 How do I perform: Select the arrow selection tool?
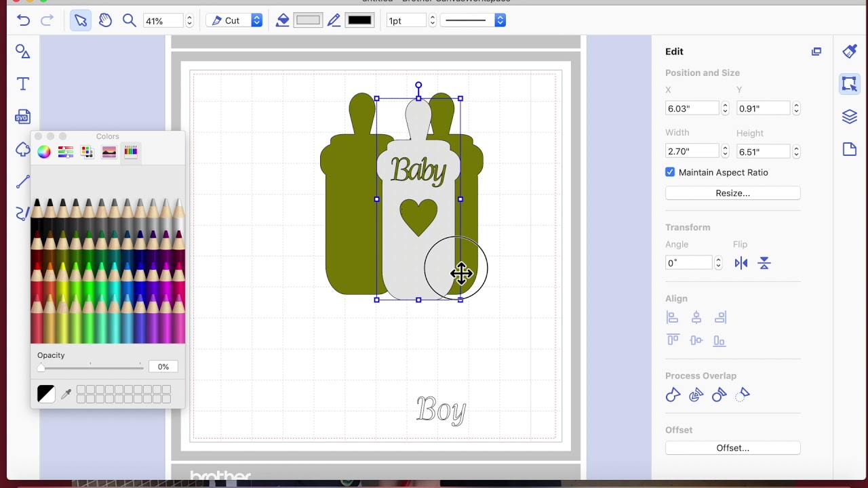pyautogui.click(x=81, y=20)
